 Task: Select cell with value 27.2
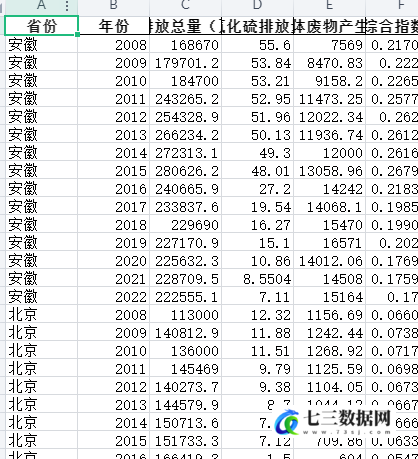pyautogui.click(x=257, y=189)
